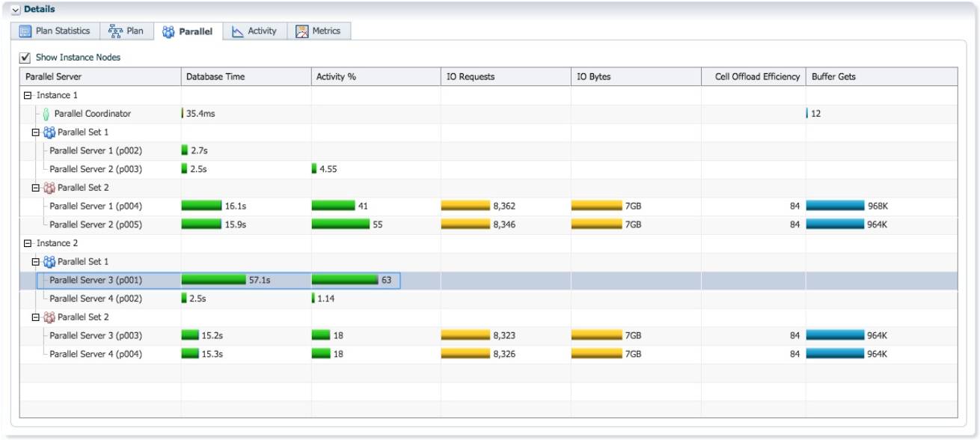Viewport: 980px width, 440px height.
Task: Click the Activity chart icon
Action: coord(238,31)
